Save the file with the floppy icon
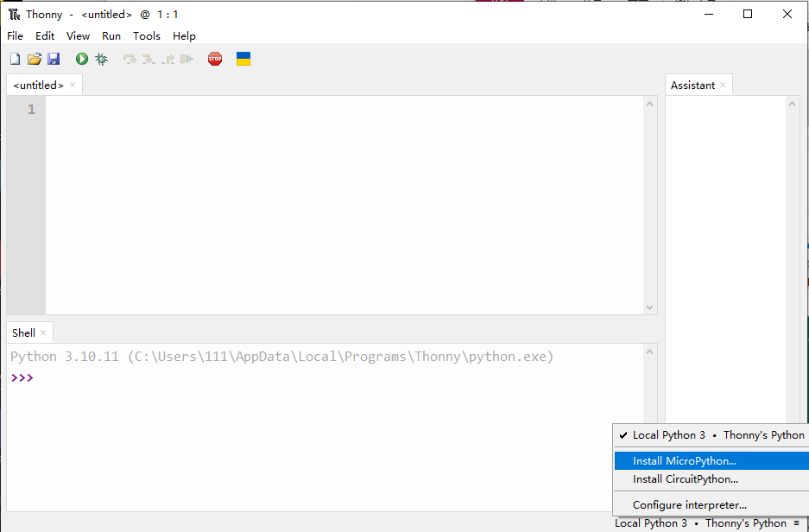 [54, 59]
